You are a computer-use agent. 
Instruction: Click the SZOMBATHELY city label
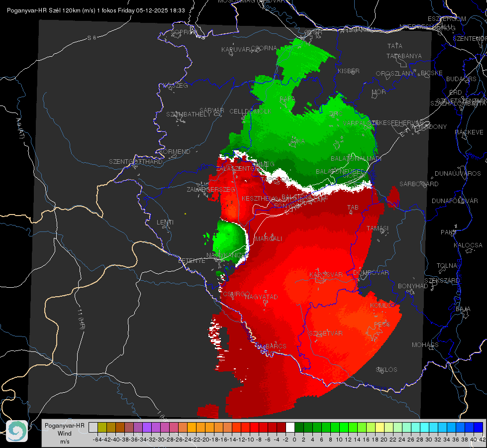coord(189,114)
